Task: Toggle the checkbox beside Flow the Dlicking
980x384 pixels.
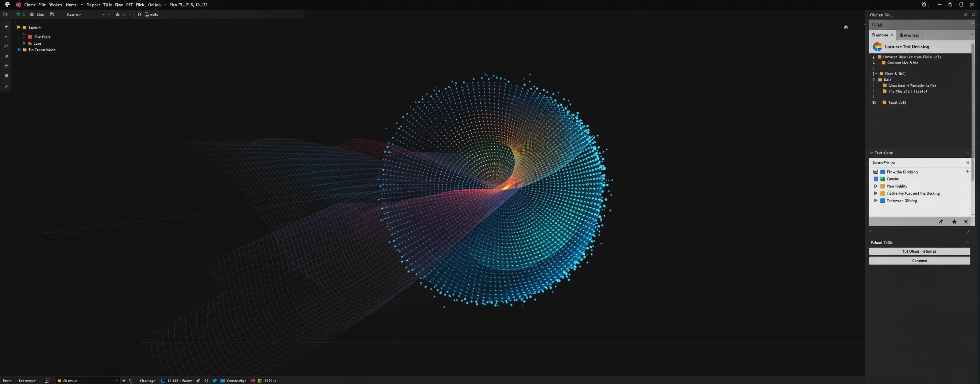Action: 876,172
